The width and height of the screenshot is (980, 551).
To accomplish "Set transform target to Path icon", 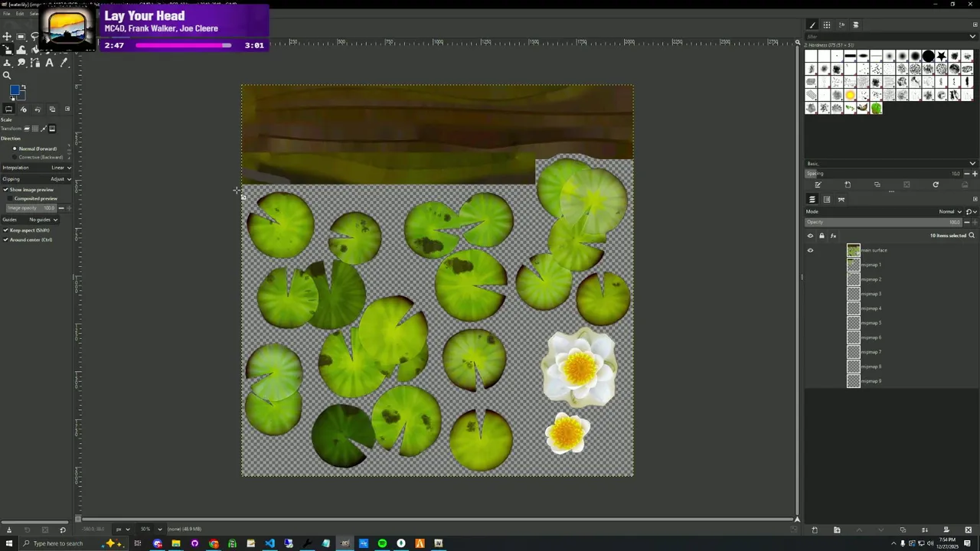I will [44, 129].
